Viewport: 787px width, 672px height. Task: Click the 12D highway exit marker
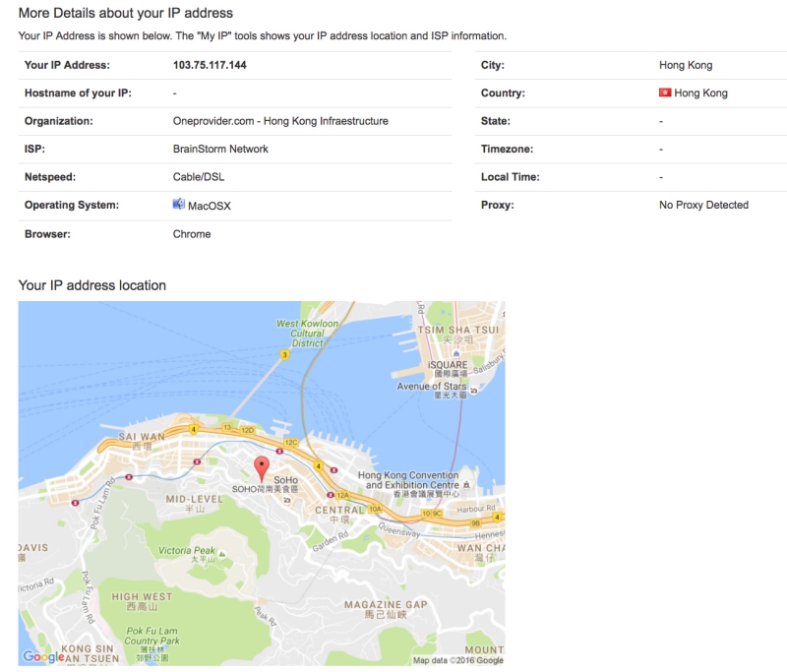coord(248,430)
